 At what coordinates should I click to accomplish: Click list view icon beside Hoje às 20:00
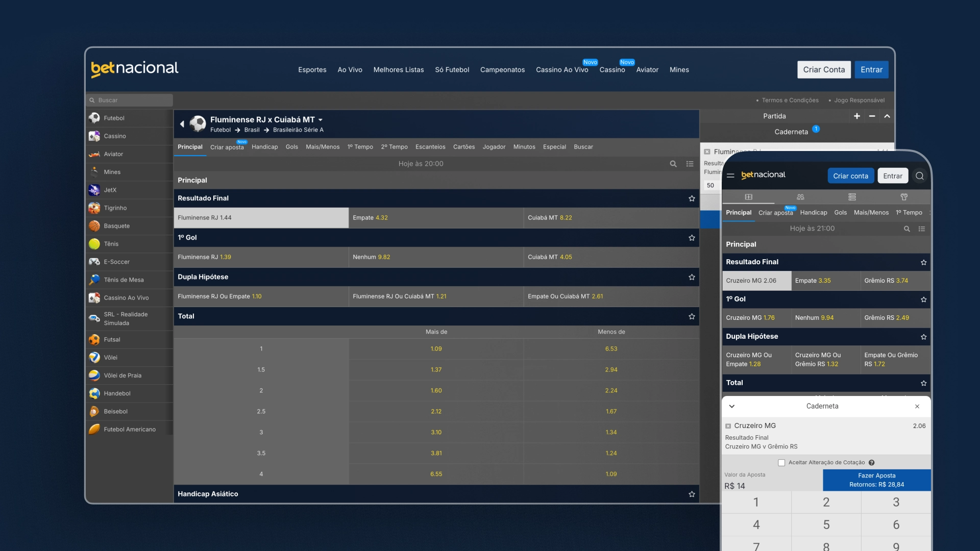(690, 164)
